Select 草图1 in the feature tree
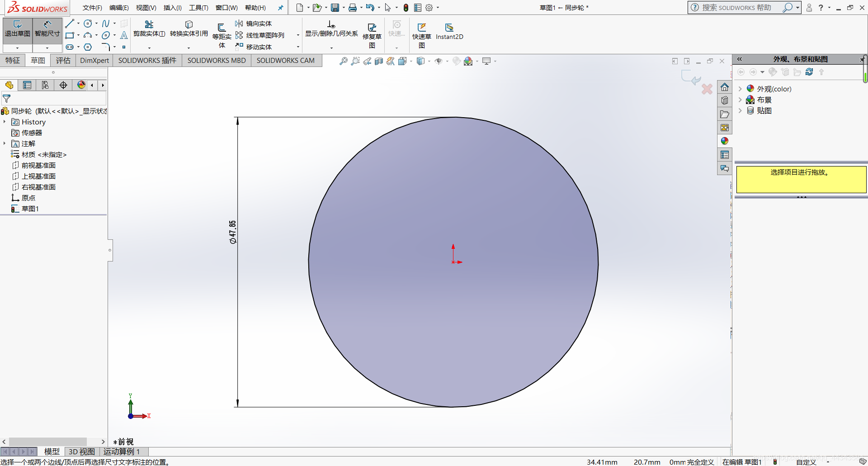The image size is (868, 466). click(30, 209)
